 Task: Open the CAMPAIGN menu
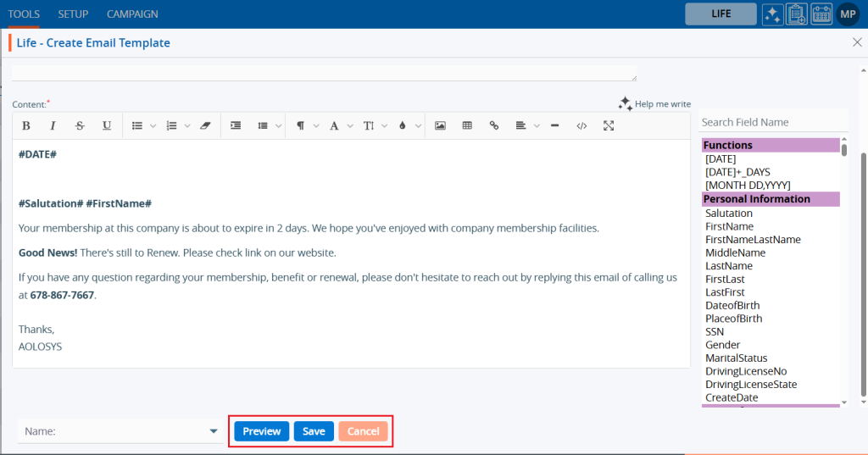[x=132, y=14]
